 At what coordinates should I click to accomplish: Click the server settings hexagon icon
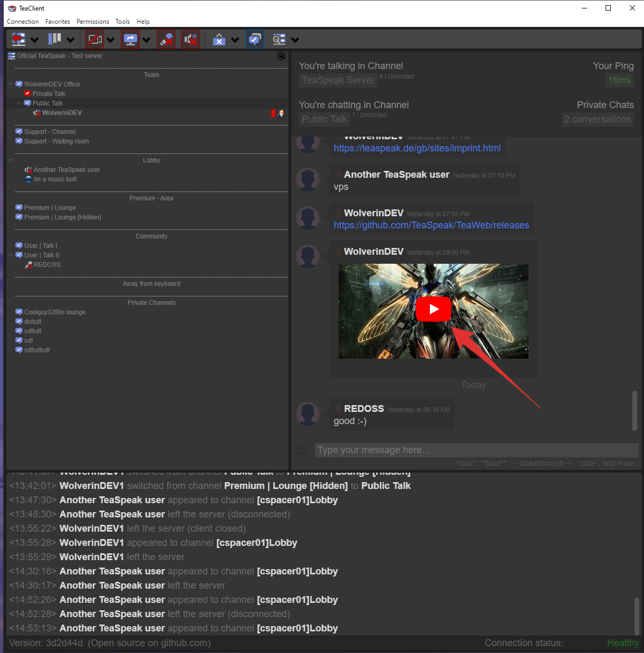[x=281, y=56]
